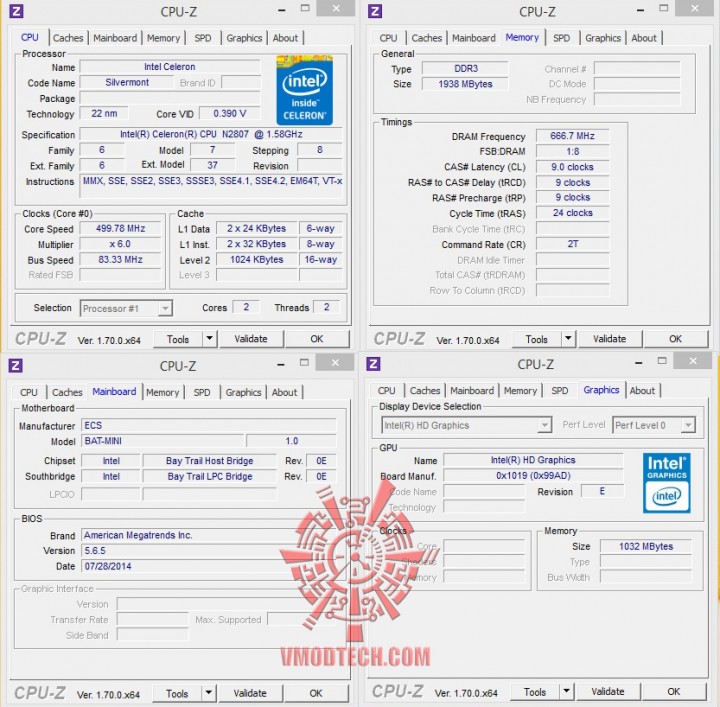Click Tools button in Mainboard window
The width and height of the screenshot is (720, 707).
click(177, 693)
